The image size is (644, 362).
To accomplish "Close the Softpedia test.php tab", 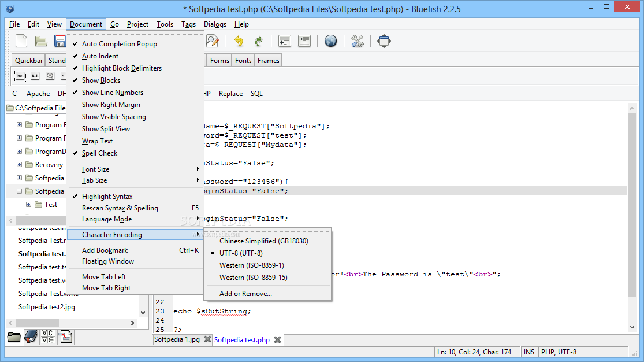I will (x=278, y=340).
